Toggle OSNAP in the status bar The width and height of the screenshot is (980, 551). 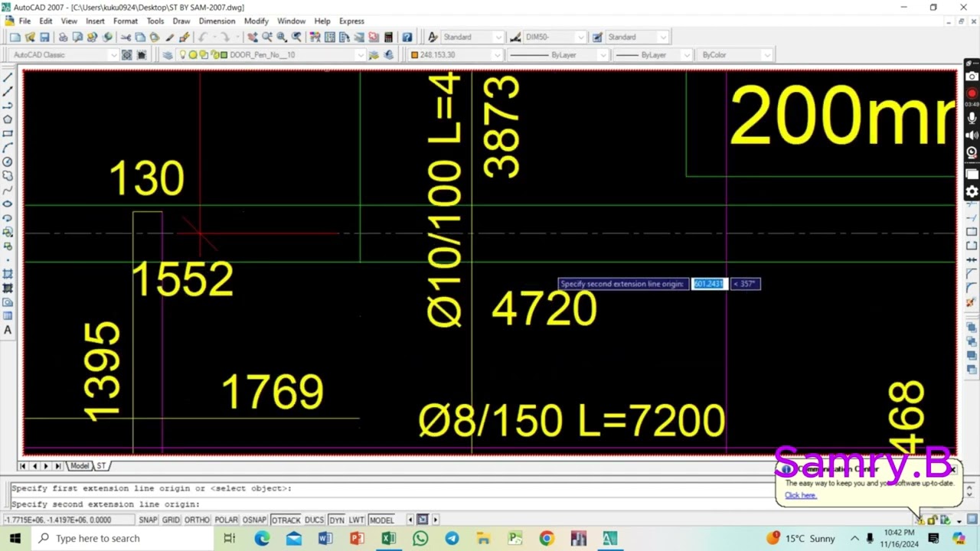tap(254, 520)
